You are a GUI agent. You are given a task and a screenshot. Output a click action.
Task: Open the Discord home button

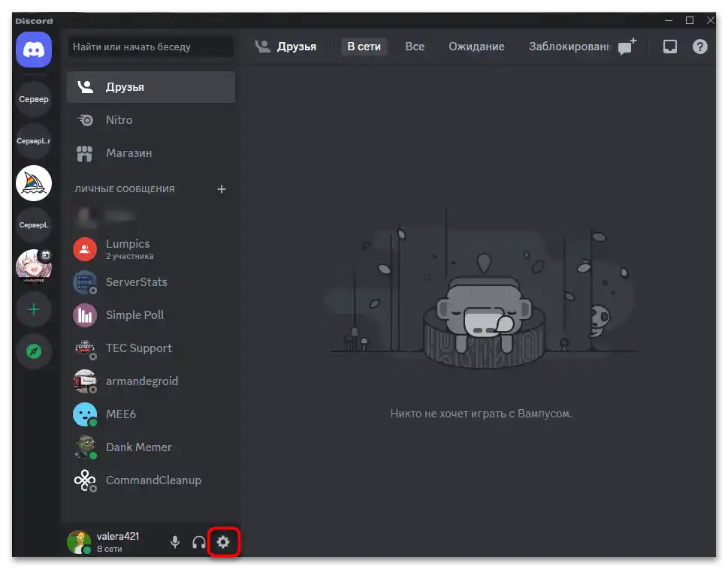pos(34,50)
